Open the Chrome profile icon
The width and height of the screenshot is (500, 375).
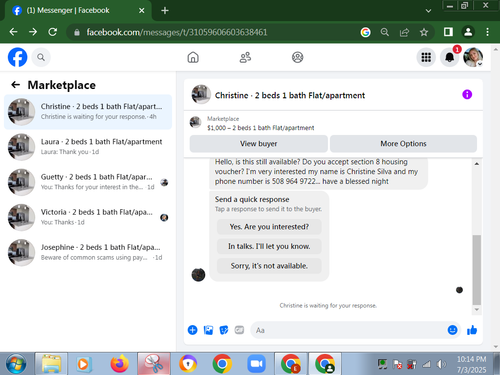coord(468,32)
